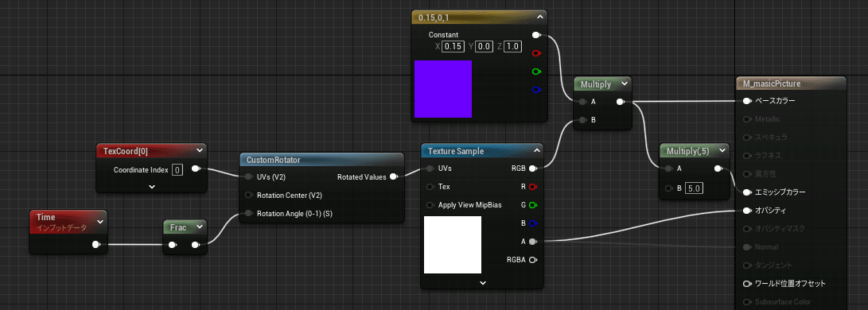The image size is (868, 310).
Task: Expand the Texture Sample bottom chevron
Action: (483, 282)
